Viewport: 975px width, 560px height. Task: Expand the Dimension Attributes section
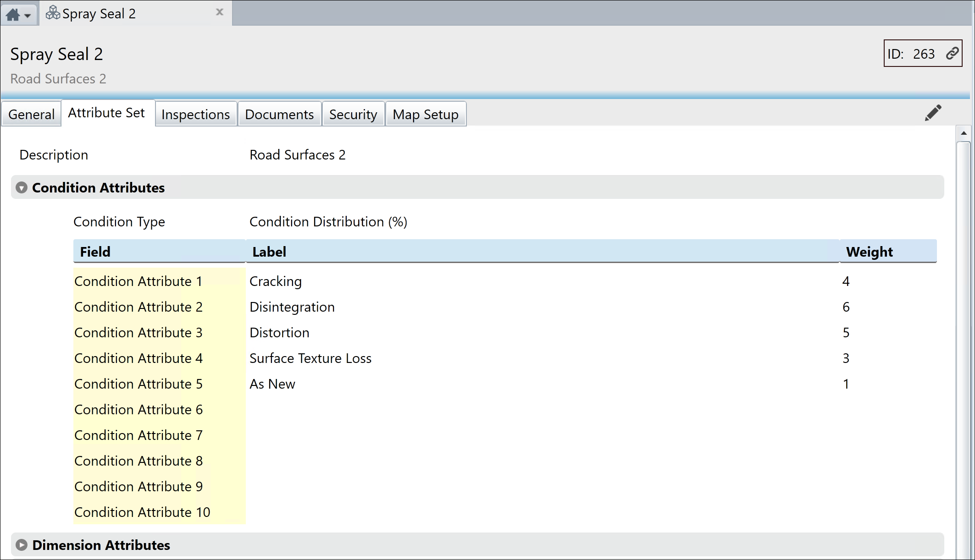coord(22,545)
